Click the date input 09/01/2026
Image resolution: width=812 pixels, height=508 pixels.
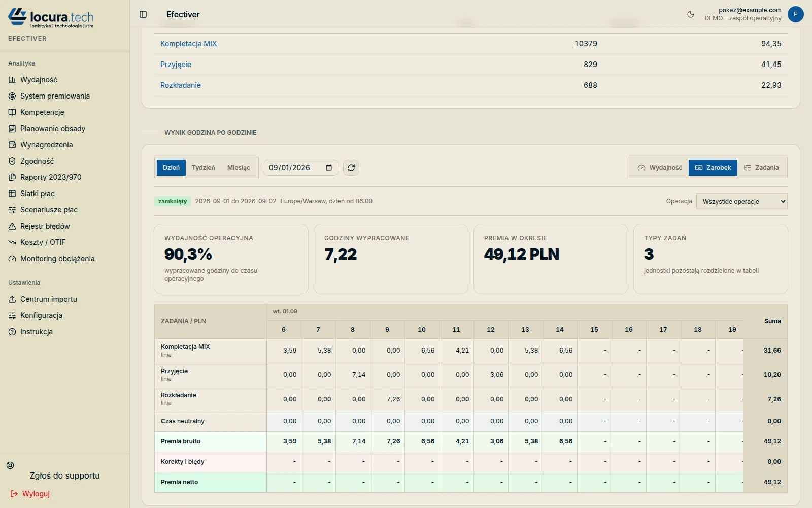tap(301, 168)
